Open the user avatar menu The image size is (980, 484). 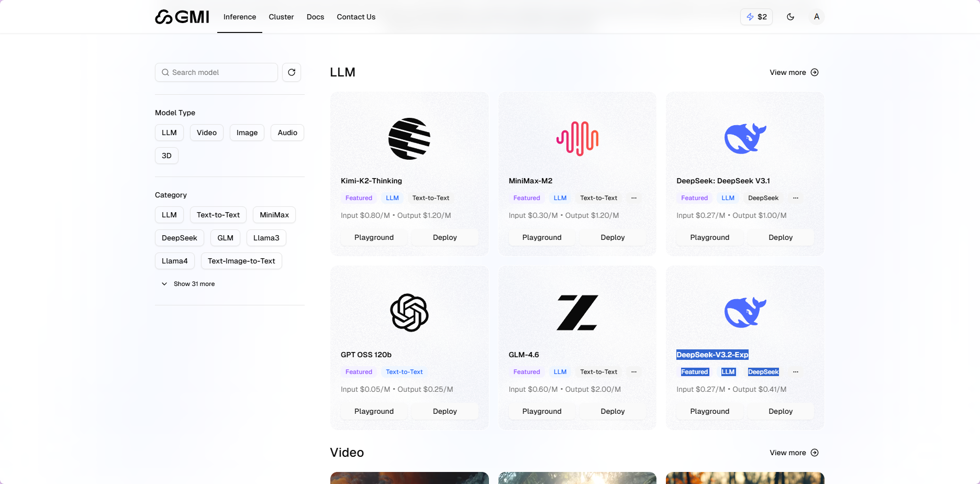(817, 17)
